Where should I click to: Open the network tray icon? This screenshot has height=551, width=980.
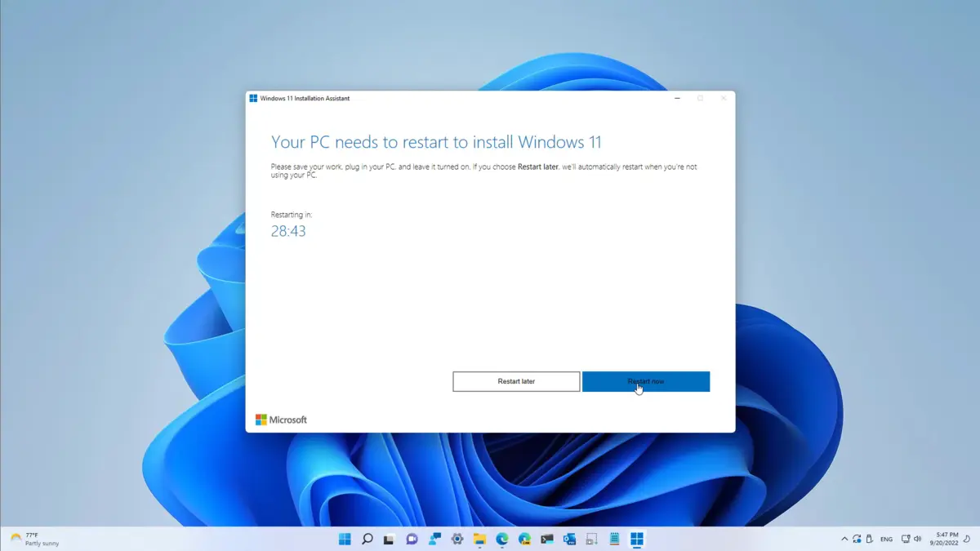[906, 539]
